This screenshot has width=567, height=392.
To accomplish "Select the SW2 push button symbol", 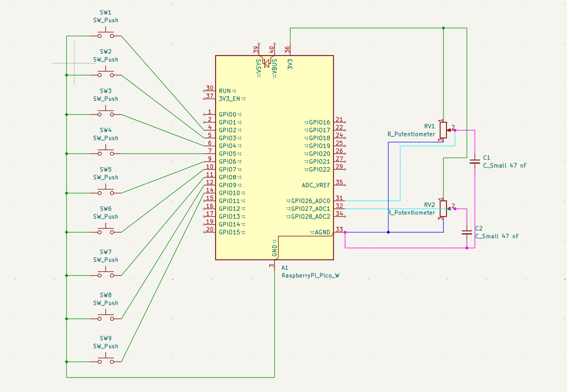I will click(106, 72).
